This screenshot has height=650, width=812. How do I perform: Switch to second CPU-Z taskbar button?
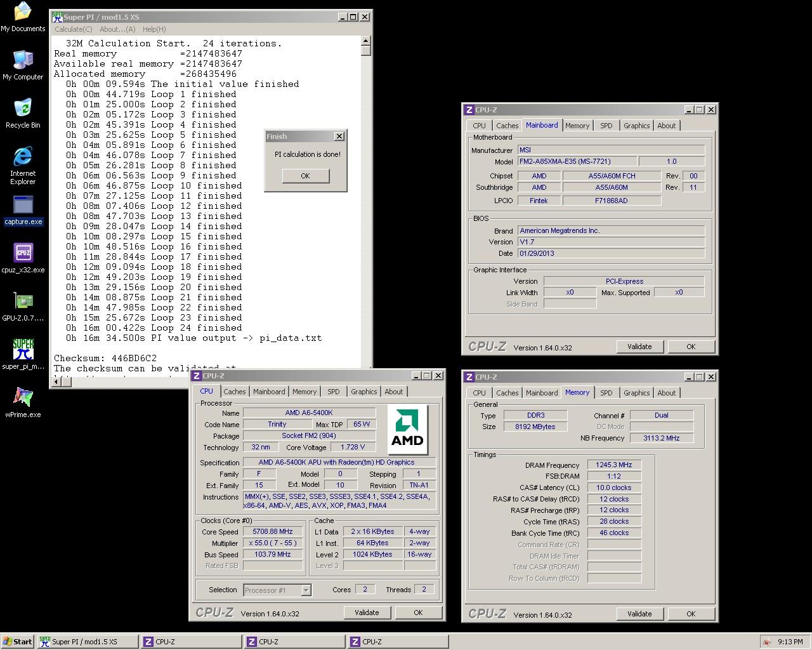(294, 642)
